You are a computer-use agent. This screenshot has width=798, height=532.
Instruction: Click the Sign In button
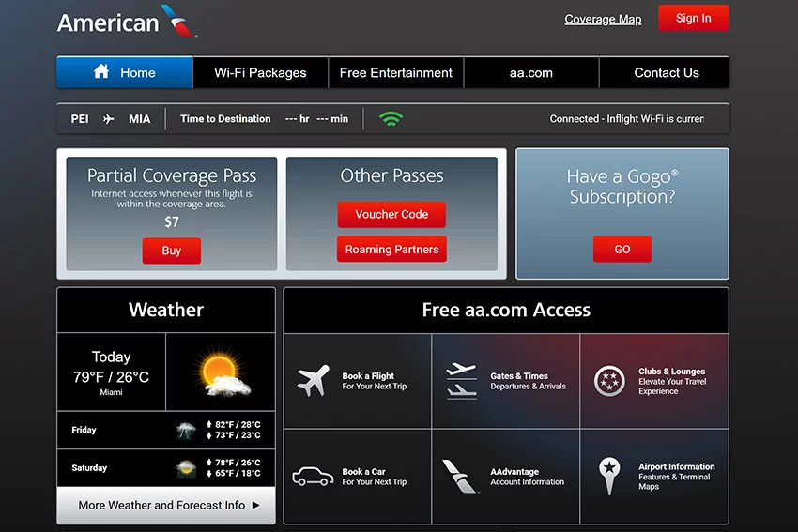tap(693, 19)
